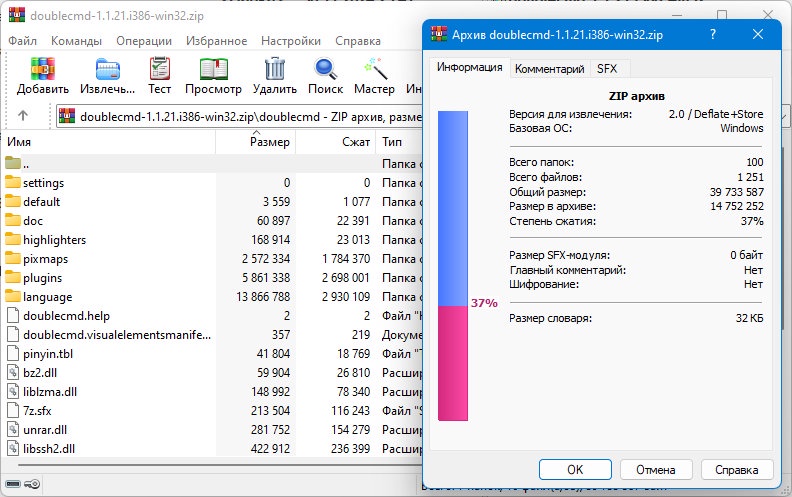Click size value 13 866 788
Screen dimensions: 792x497
point(263,296)
